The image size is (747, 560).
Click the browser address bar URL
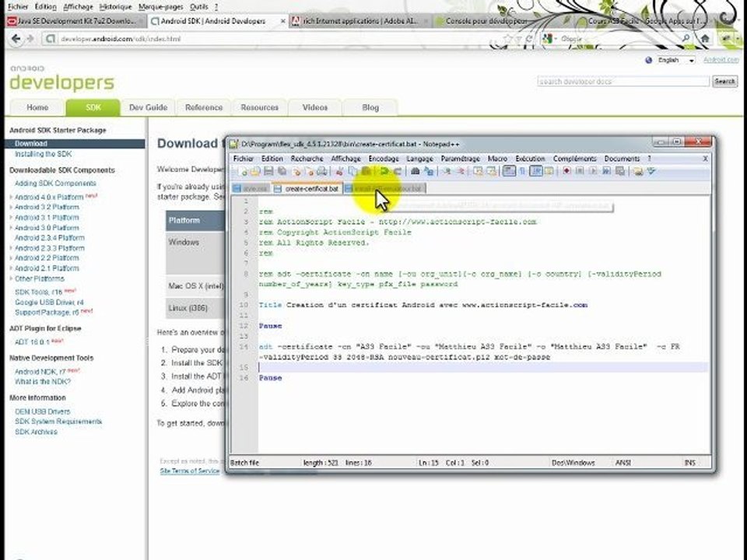point(121,39)
